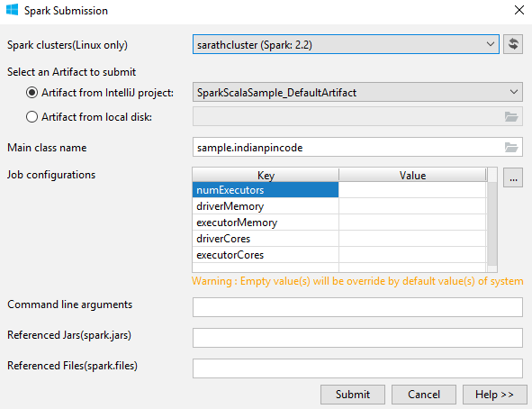Click the numExecutors value cell
The height and width of the screenshot is (409, 532).
412,190
